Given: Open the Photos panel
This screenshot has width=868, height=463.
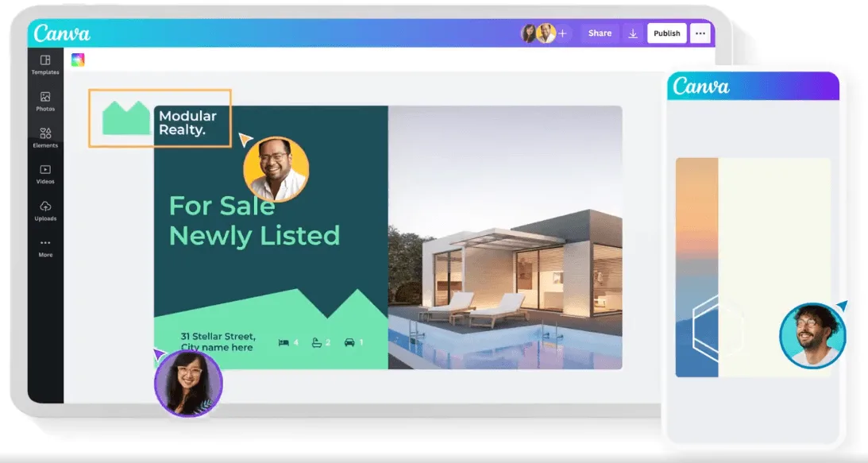Looking at the screenshot, I should tap(45, 102).
